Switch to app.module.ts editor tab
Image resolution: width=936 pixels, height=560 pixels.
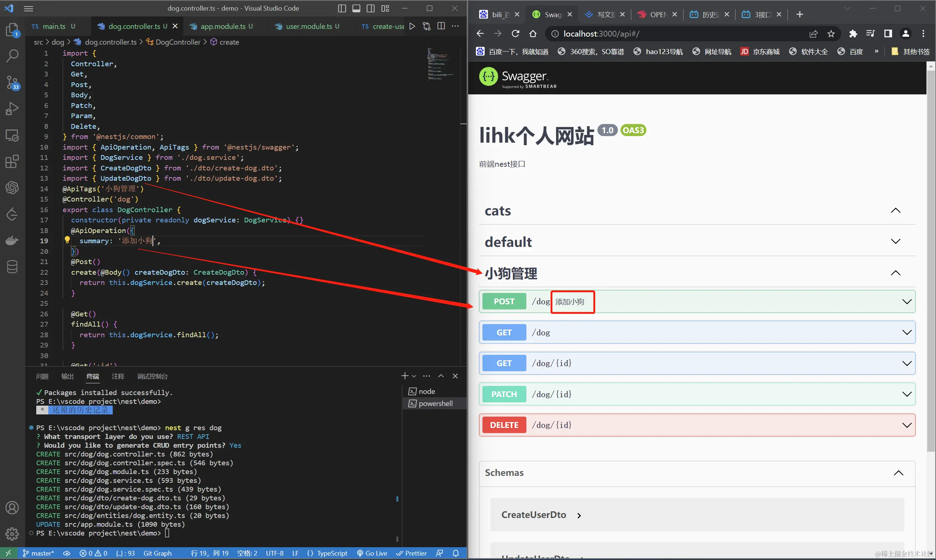223,26
